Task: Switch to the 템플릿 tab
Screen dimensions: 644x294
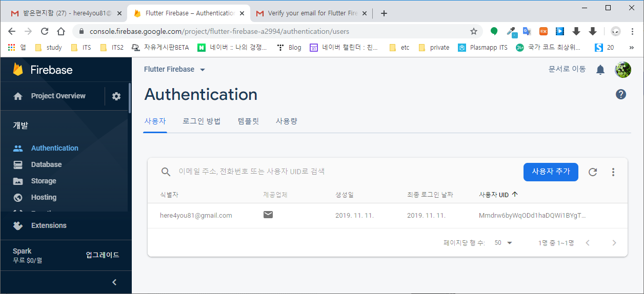Action: tap(248, 121)
